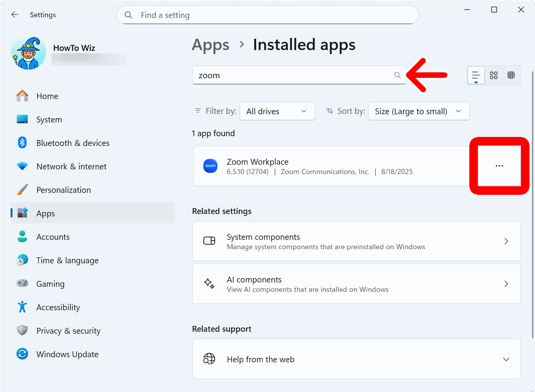This screenshot has width=535, height=392.
Task: Open Network & internet via the Wi-Fi icon
Action: tap(22, 166)
